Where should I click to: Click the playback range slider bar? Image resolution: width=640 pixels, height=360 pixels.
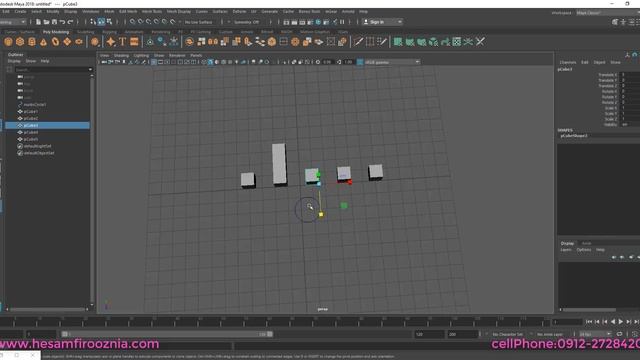click(167, 334)
